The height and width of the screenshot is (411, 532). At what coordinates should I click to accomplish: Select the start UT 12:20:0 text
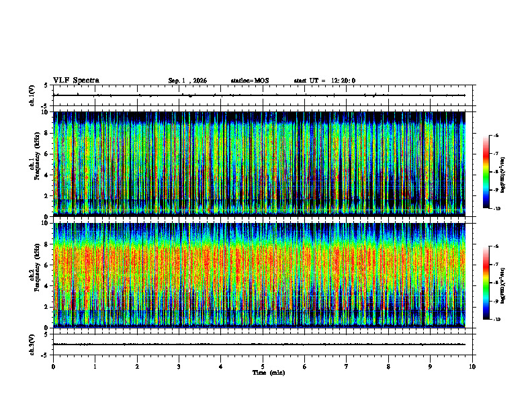(x=324, y=81)
